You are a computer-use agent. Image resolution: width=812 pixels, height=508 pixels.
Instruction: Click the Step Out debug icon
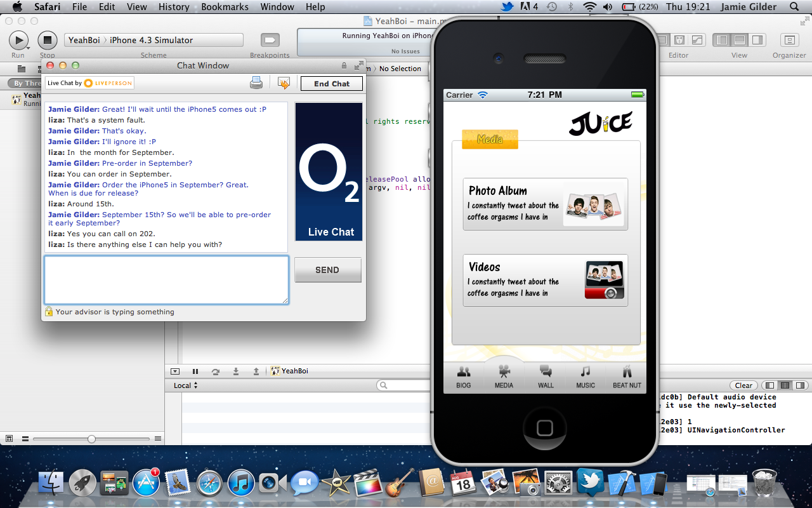[x=256, y=371]
